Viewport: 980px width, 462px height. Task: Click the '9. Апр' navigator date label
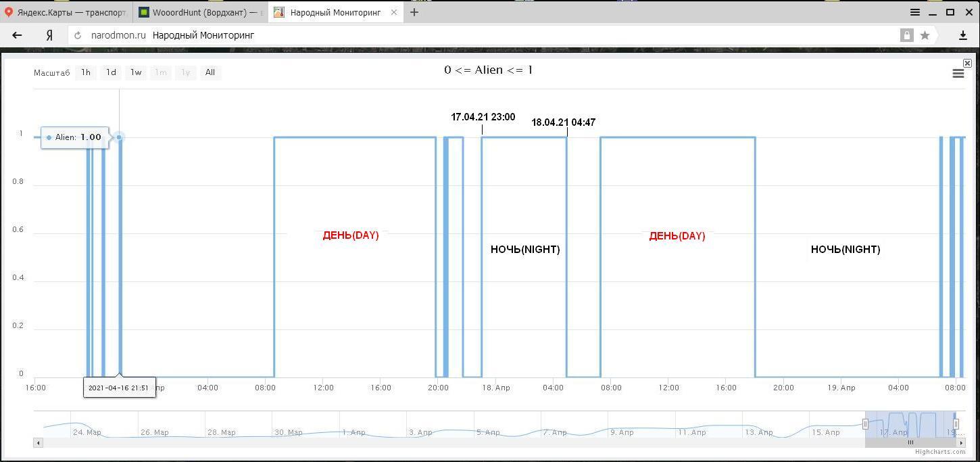pos(622,432)
